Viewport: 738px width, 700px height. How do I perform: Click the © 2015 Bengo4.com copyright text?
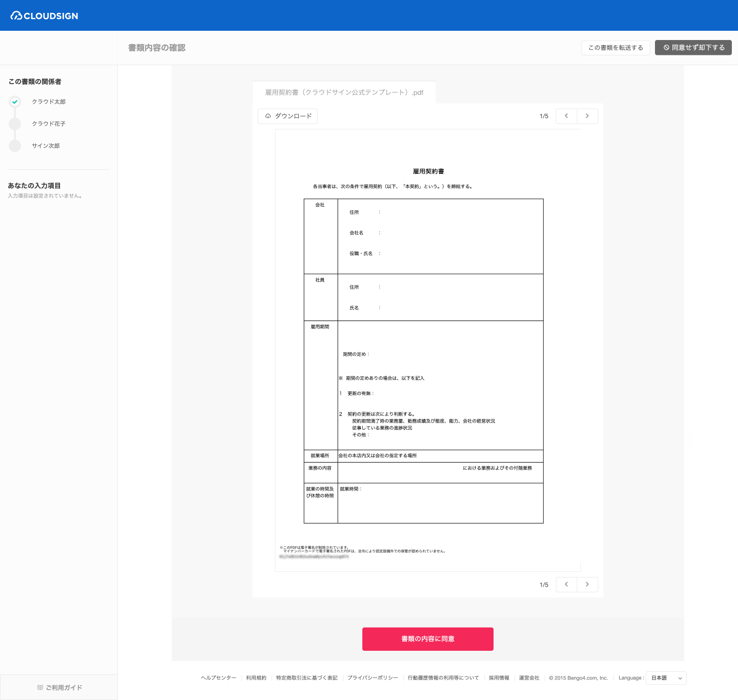pos(578,678)
